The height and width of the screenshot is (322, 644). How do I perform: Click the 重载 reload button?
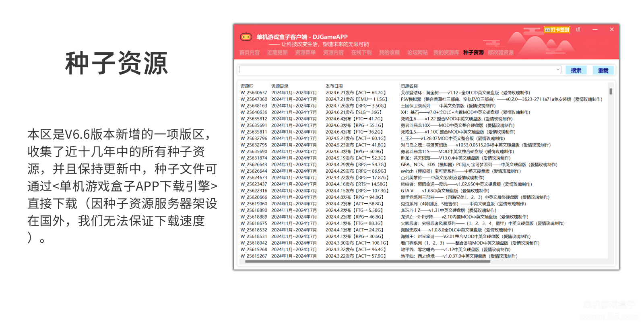(x=603, y=70)
